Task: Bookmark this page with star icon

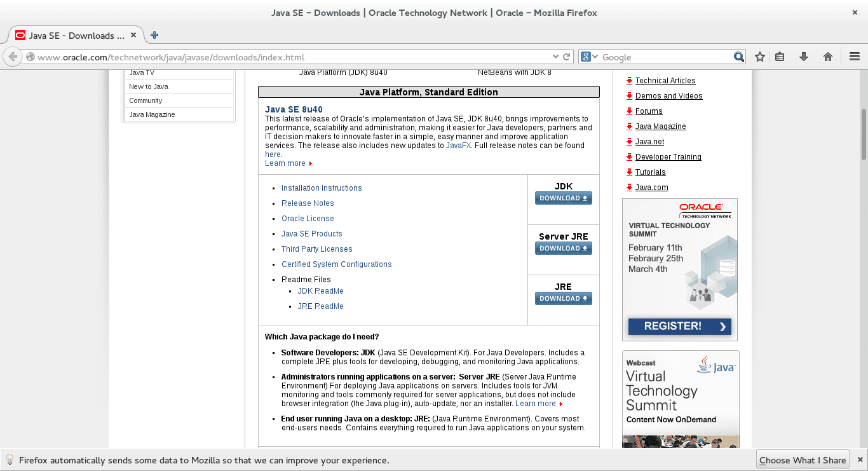Action: click(760, 57)
